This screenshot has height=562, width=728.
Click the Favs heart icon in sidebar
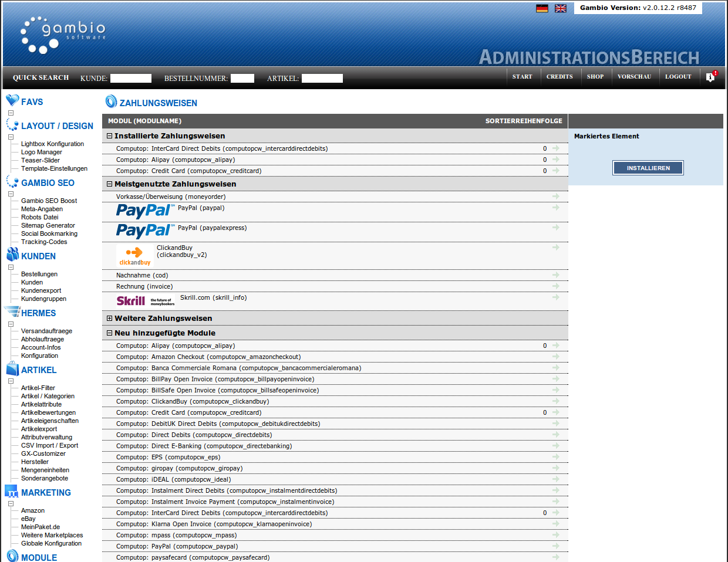12,101
